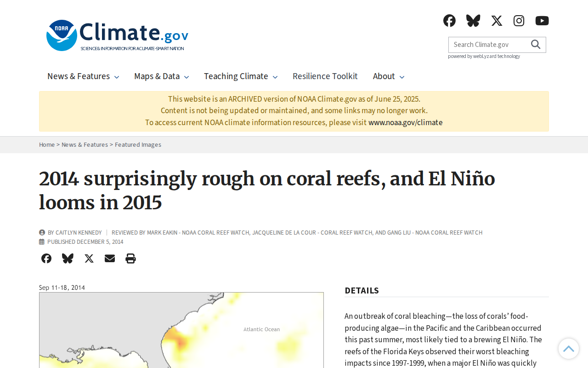Go to Featured Images breadcrumb link
This screenshot has width=588, height=368.
tap(138, 145)
